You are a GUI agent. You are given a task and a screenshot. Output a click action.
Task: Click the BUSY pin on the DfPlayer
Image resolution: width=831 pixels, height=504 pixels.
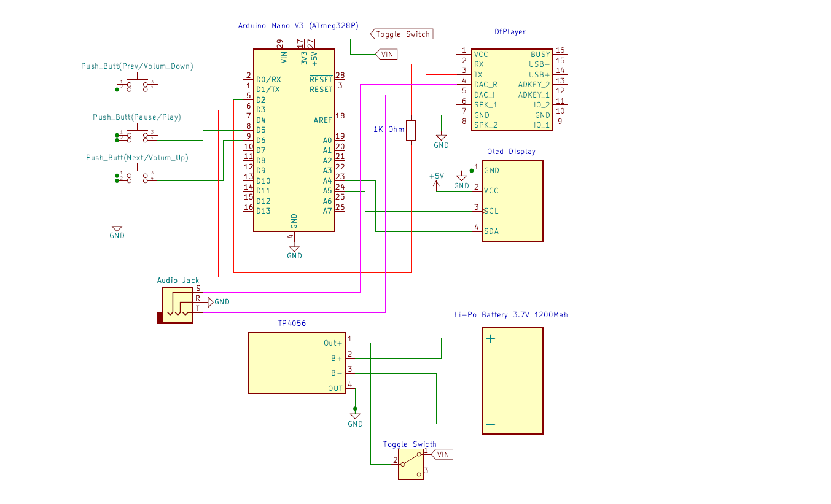coord(540,55)
